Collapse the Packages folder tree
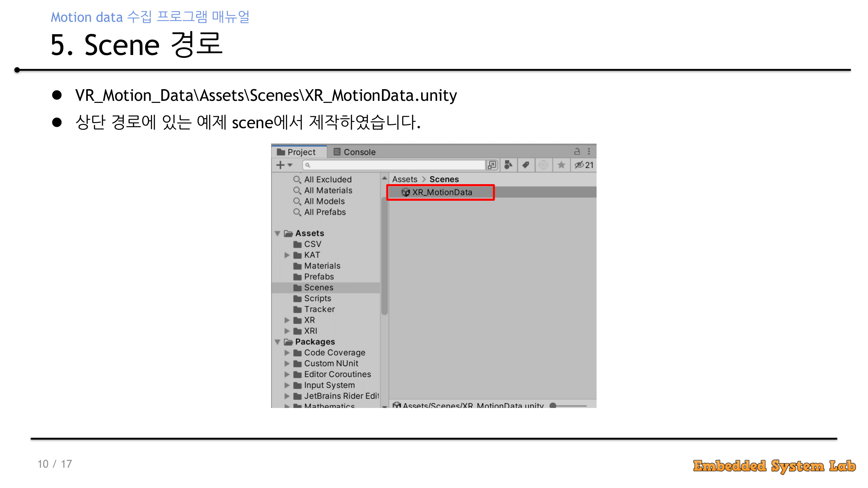The height and width of the screenshot is (488, 868). (278, 342)
